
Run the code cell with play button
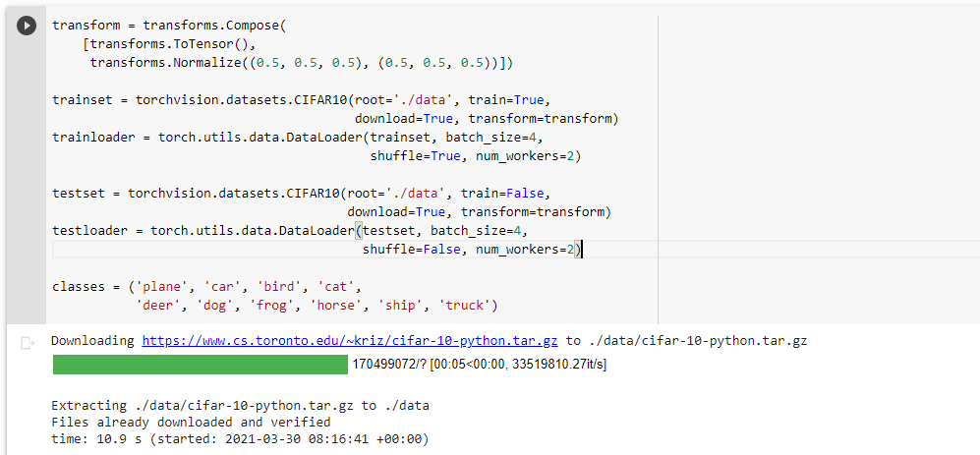[27, 27]
